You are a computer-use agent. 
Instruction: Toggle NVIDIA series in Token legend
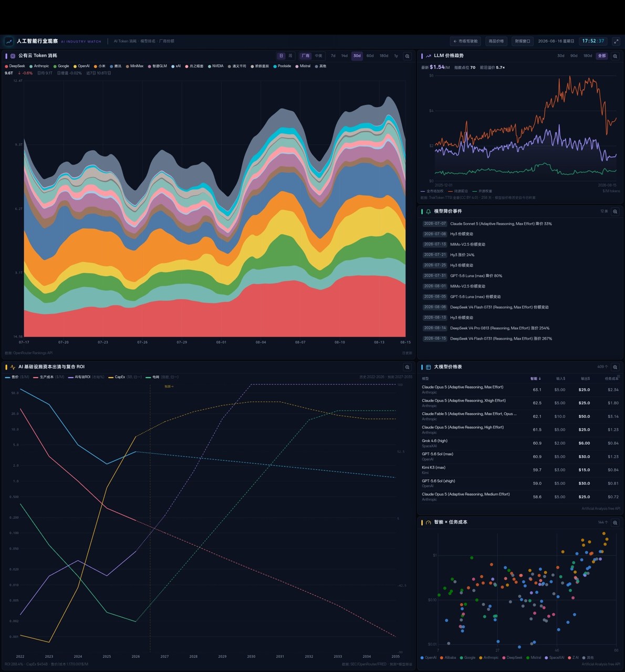click(215, 66)
